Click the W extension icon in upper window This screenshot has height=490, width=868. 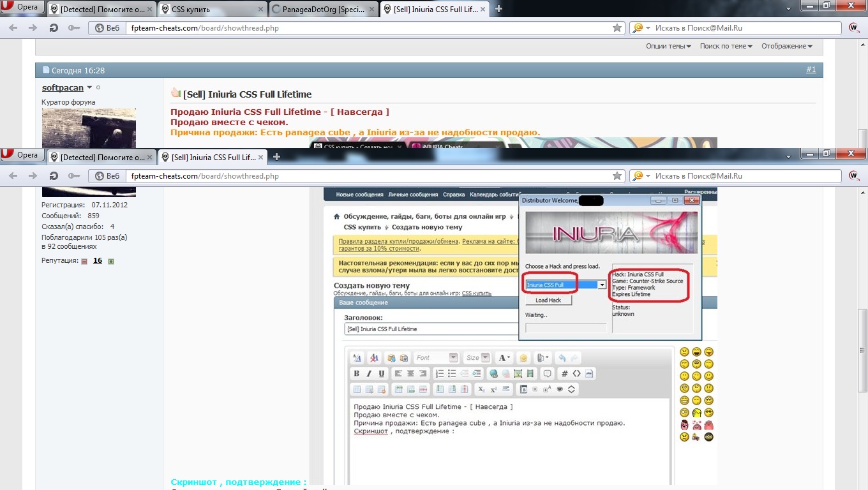coord(854,28)
